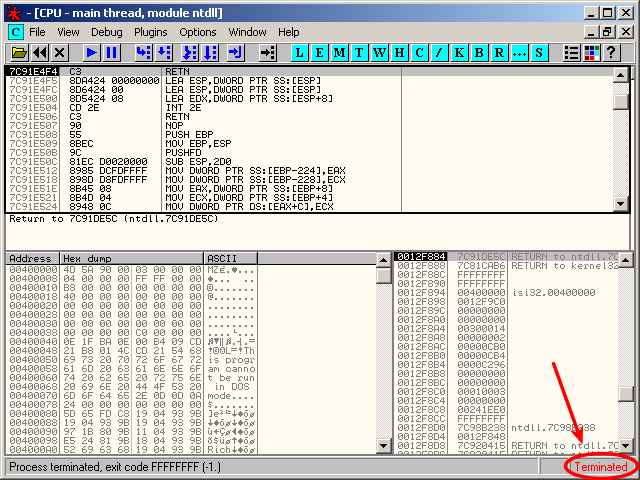The height and width of the screenshot is (480, 640).
Task: Run the program with play icon
Action: tap(91, 52)
